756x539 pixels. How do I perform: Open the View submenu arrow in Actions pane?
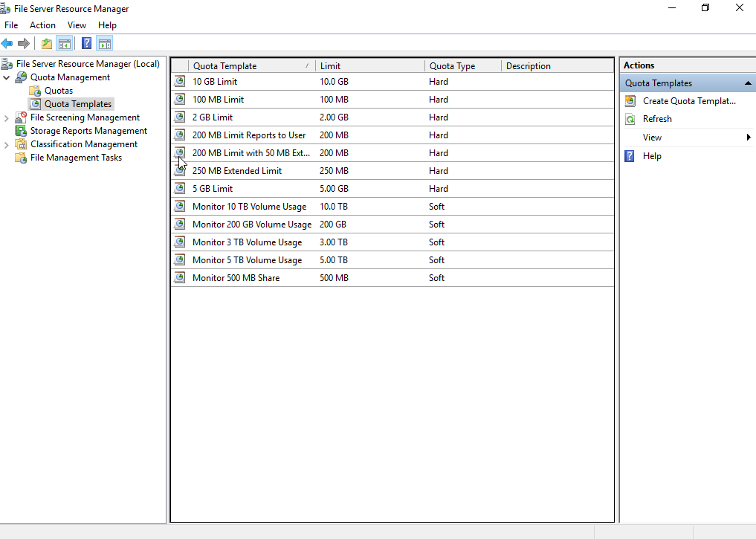tap(749, 138)
